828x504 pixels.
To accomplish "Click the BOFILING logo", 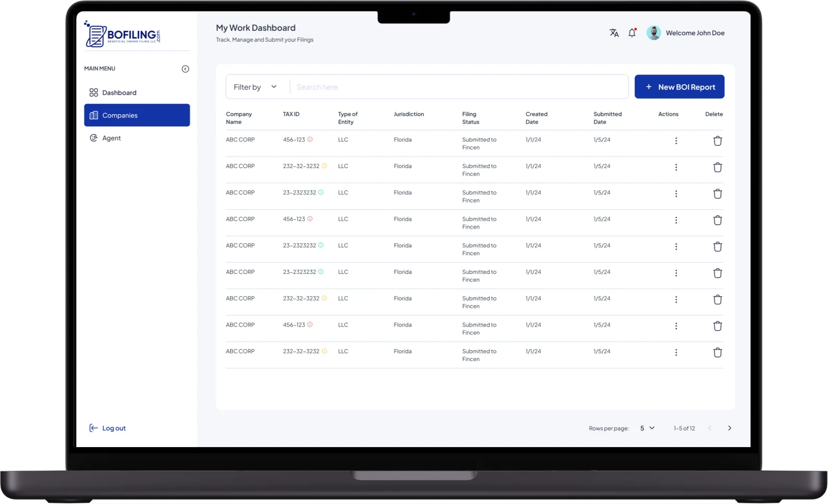I will click(123, 34).
